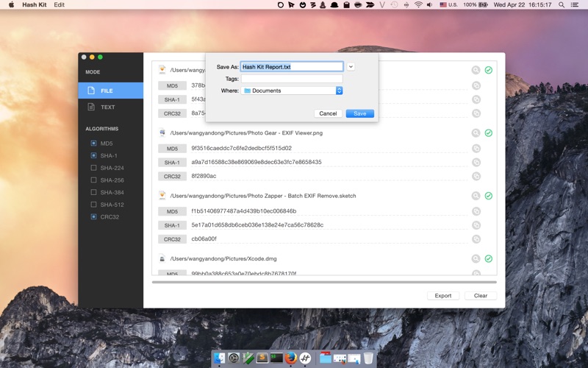This screenshot has height=368, width=588.
Task: Open Finder from the Dock
Action: point(219,358)
